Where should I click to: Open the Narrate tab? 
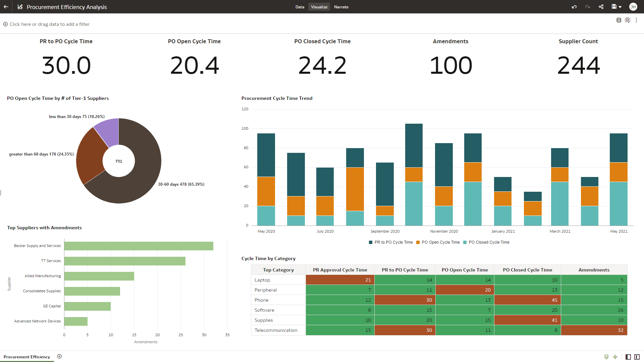pos(341,7)
